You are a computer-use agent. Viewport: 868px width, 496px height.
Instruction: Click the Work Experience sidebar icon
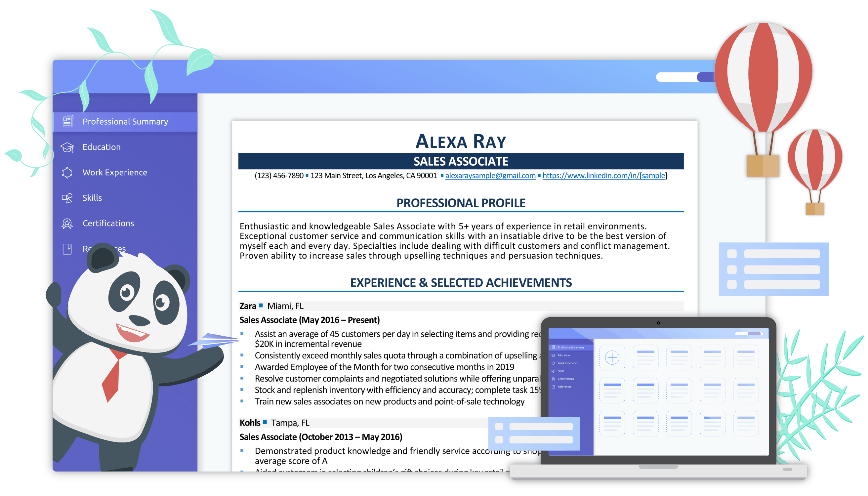pos(67,172)
